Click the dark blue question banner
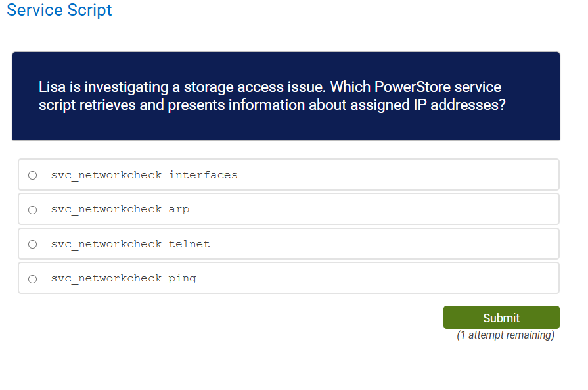Viewport: 588px width, 390px height. (x=285, y=96)
